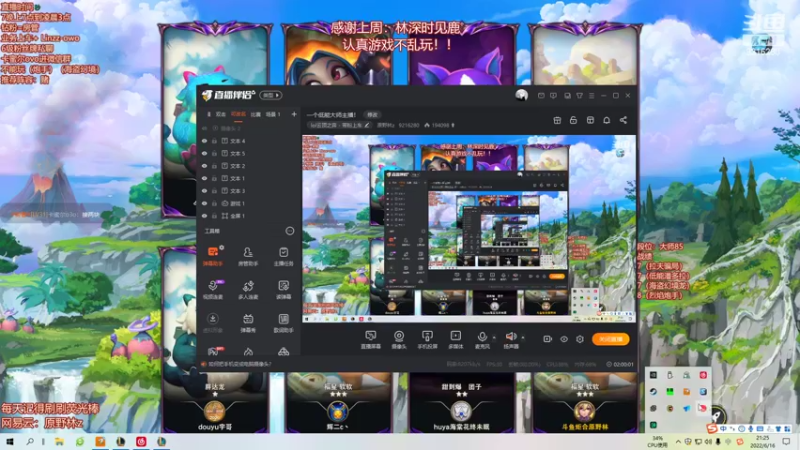The height and width of the screenshot is (450, 800).
Task: Open the 虚拟形象 tool
Action: [x=213, y=323]
